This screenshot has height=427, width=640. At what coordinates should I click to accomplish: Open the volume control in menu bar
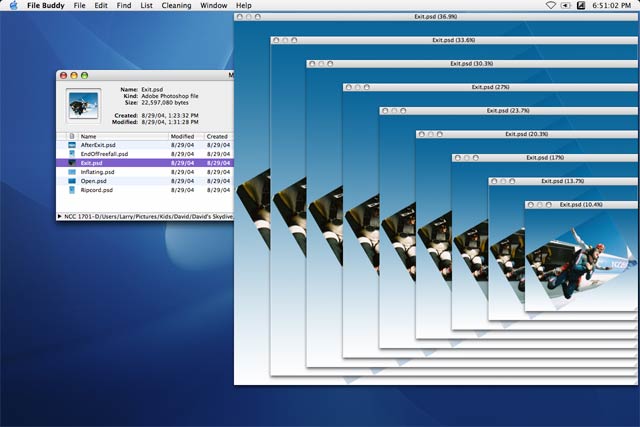click(x=565, y=5)
